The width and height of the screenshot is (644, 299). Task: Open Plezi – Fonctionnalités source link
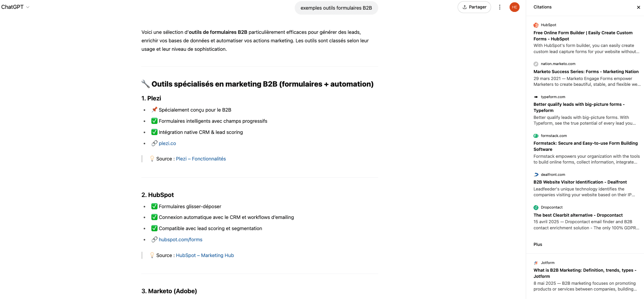(201, 159)
